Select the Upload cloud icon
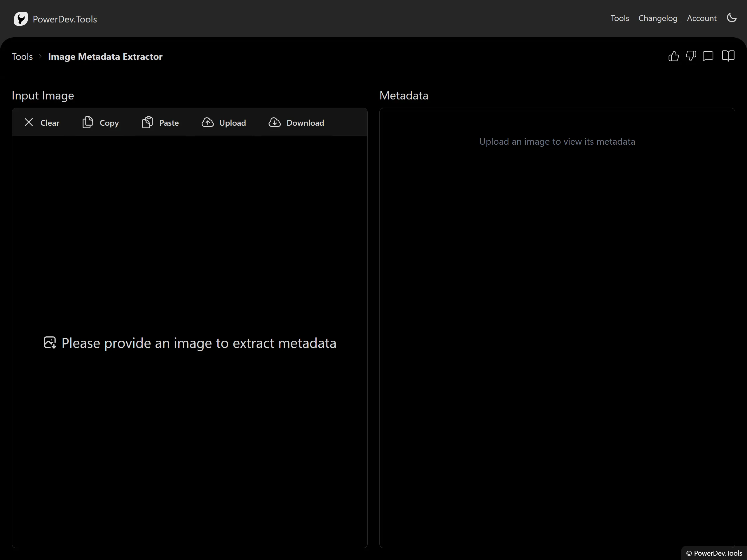747x560 pixels. tap(208, 122)
